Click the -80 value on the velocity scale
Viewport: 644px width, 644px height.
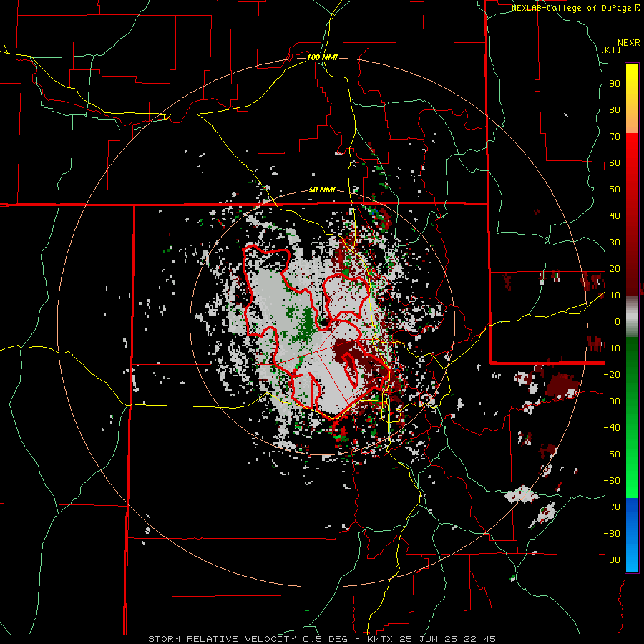pos(612,534)
